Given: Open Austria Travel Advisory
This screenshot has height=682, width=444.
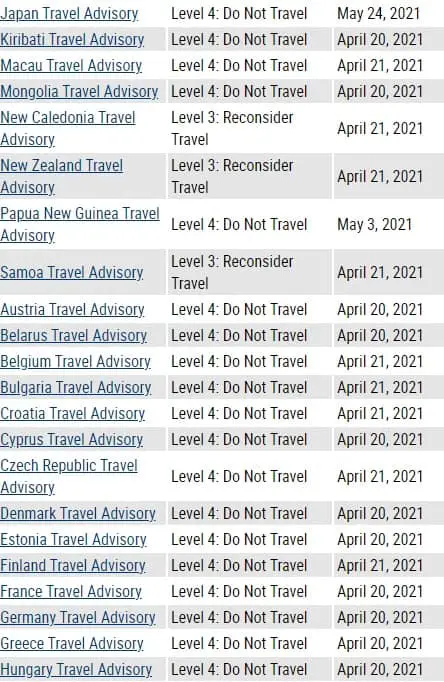Looking at the screenshot, I should pyautogui.click(x=72, y=310).
